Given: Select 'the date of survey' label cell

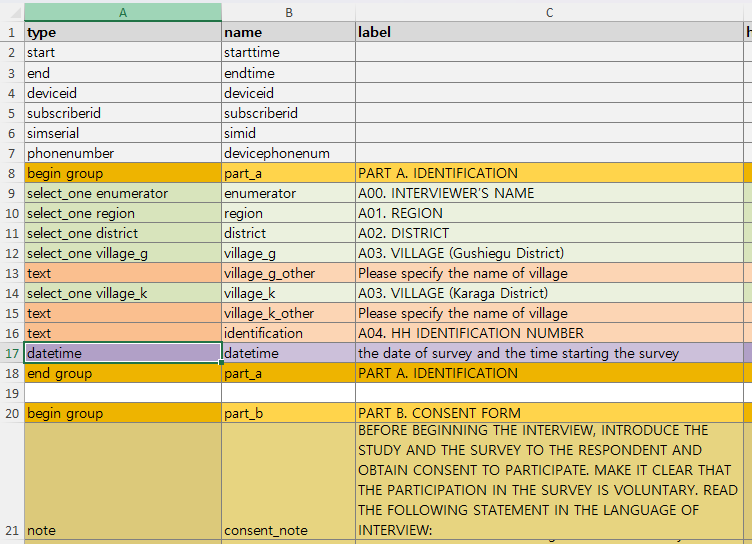Looking at the screenshot, I should tap(550, 354).
